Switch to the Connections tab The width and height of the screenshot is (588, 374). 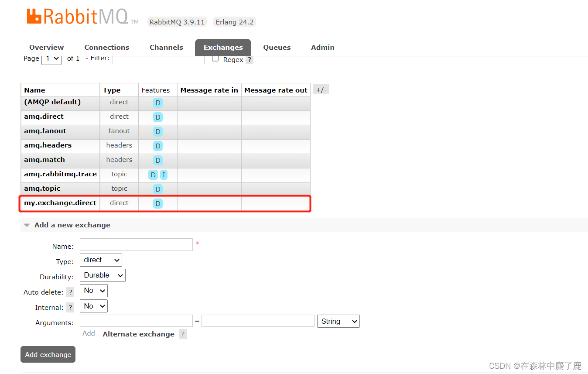click(x=107, y=48)
